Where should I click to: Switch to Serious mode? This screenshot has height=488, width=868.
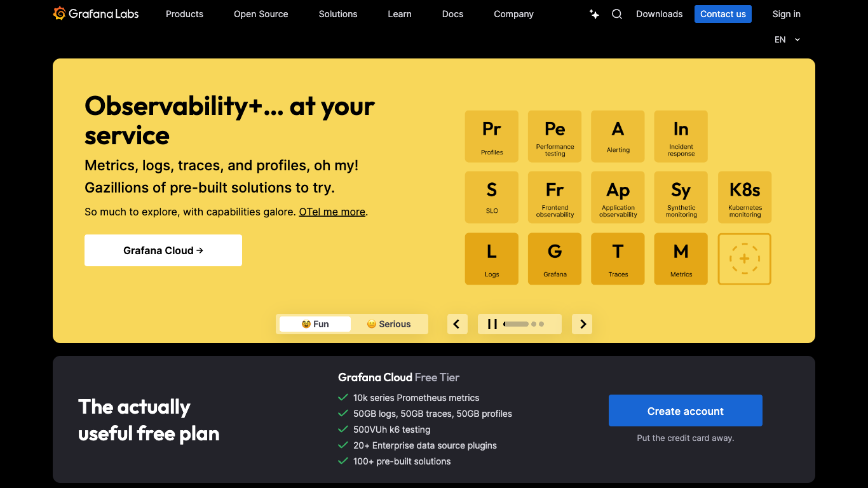point(389,324)
